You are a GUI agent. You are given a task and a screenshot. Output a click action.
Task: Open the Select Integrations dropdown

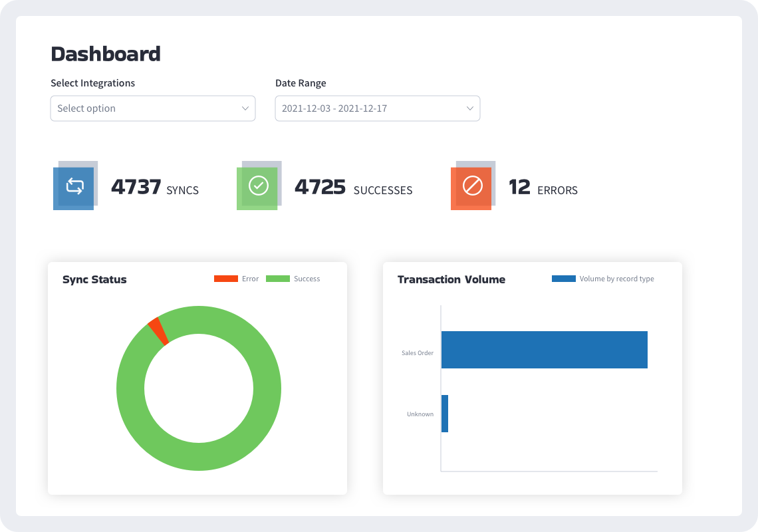152,108
